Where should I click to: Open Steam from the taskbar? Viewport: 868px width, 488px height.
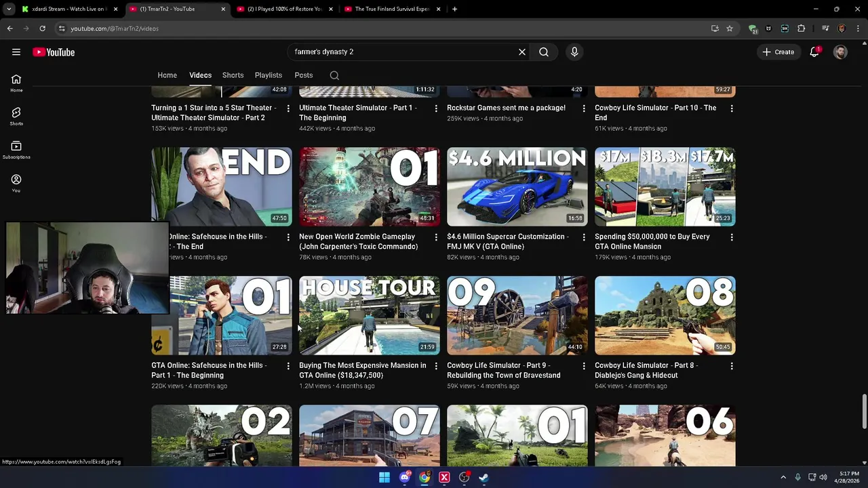pos(484,477)
